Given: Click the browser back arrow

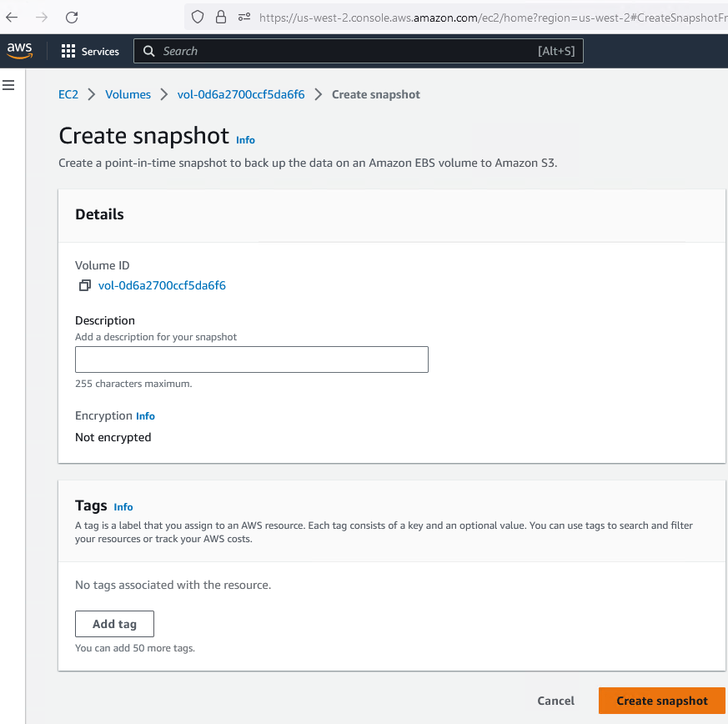Looking at the screenshot, I should click(12, 17).
